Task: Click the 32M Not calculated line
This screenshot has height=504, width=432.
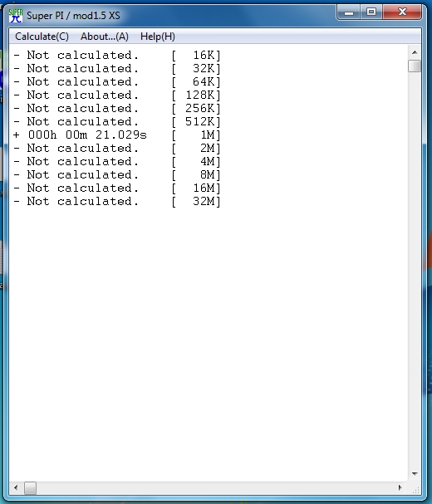Action: click(x=117, y=202)
